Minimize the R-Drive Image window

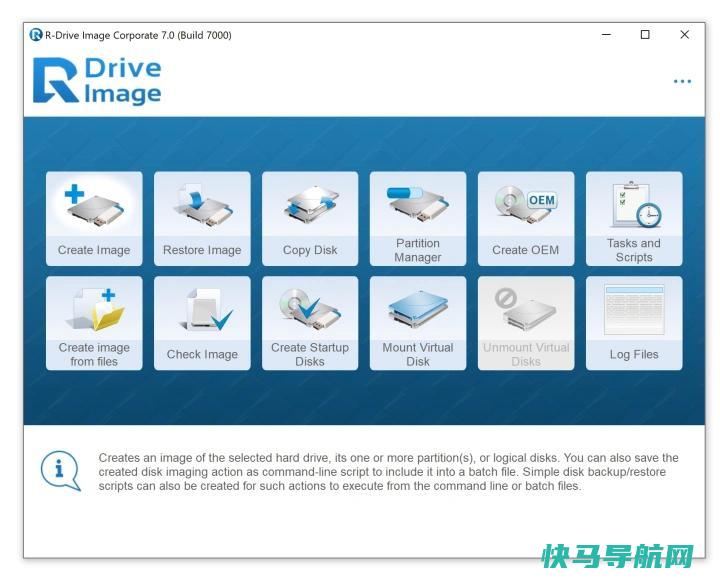pos(606,35)
